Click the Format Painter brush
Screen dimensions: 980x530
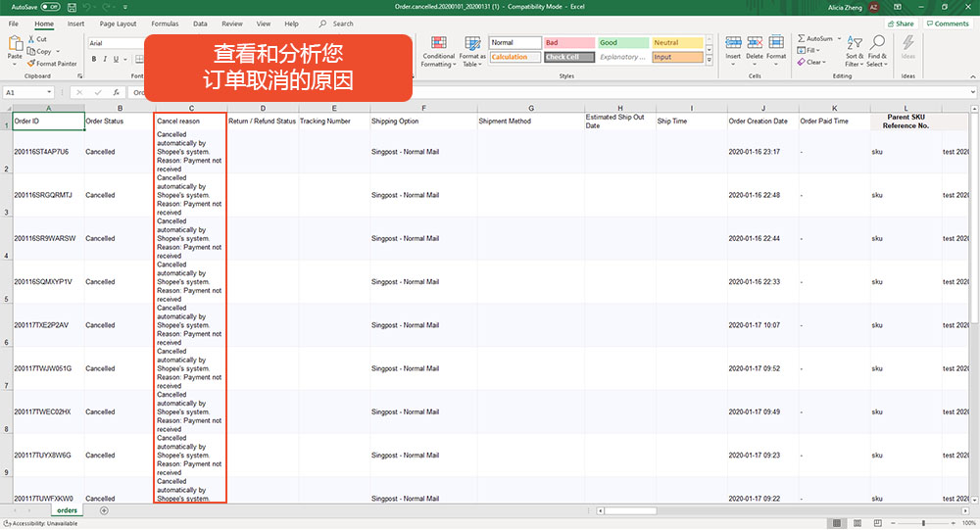tap(31, 63)
